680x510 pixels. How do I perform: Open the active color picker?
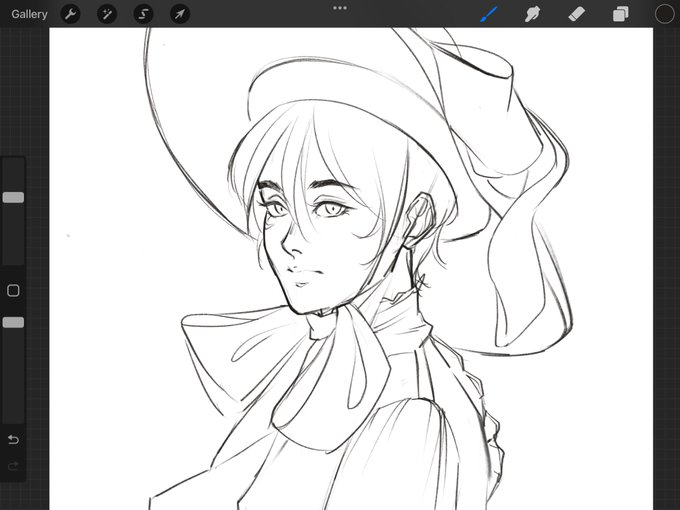tap(664, 14)
